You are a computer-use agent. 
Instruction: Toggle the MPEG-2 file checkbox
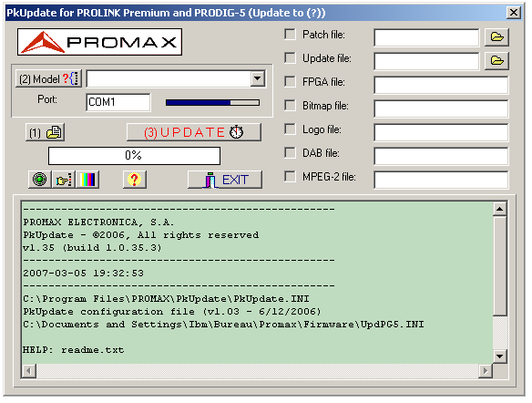pos(290,177)
